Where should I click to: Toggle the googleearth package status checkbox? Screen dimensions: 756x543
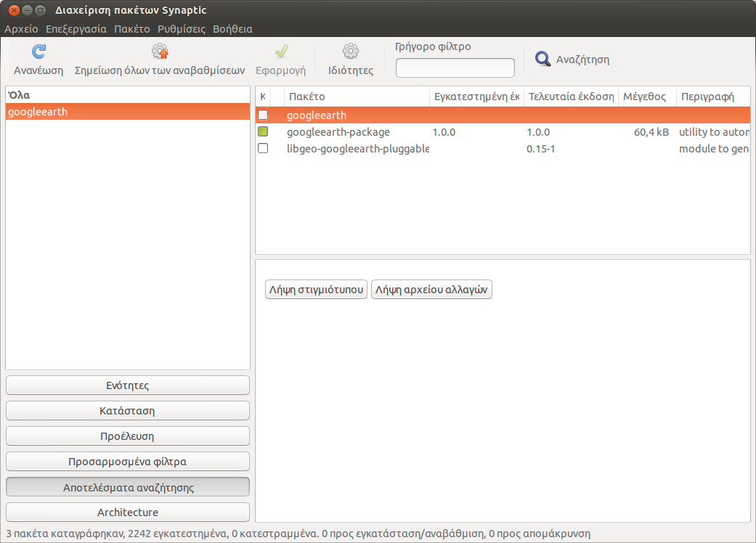263,115
